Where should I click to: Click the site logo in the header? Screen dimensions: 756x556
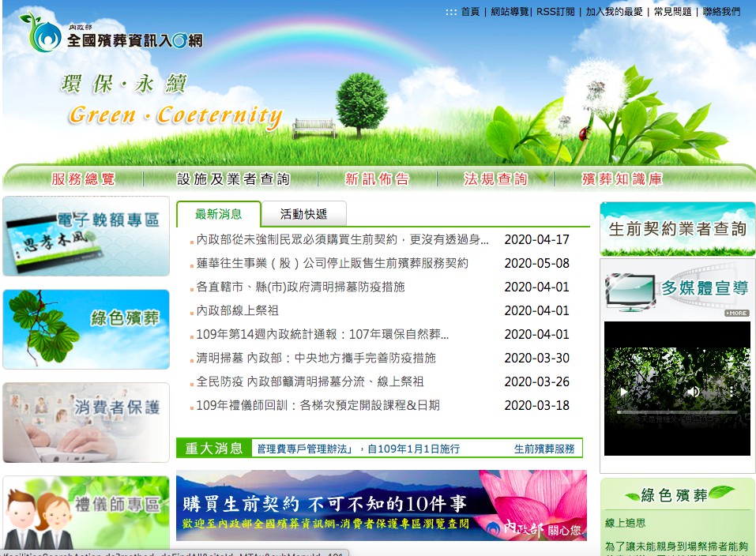pyautogui.click(x=111, y=33)
